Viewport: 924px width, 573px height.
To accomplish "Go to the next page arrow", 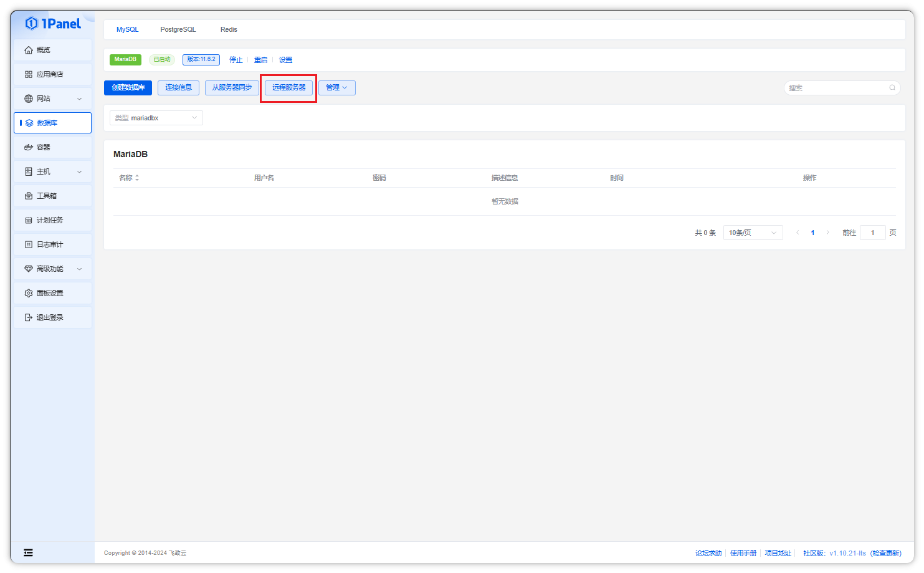I will [827, 233].
